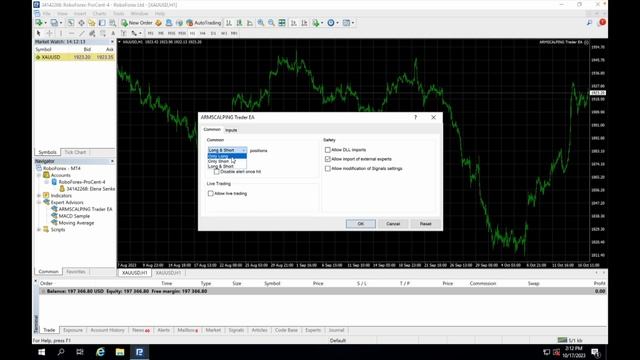Select the first XAUUSD,H1 chart tab

pos(134,273)
